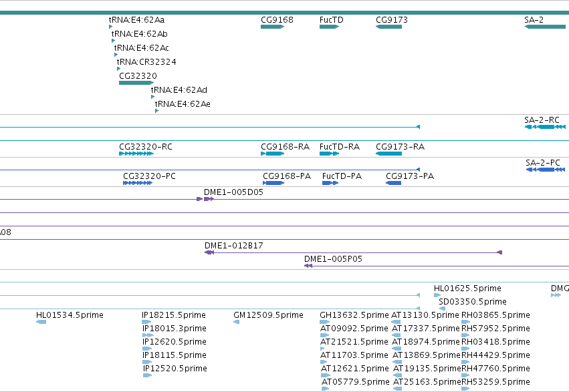Select the AT18974.5prime EST label
569x392 pixels.
coord(426,343)
